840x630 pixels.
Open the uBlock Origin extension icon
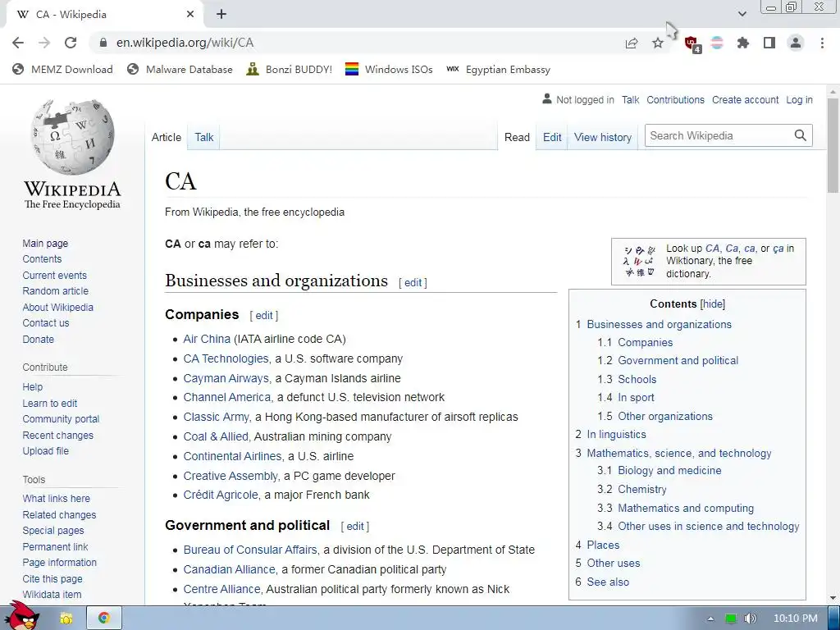(692, 43)
